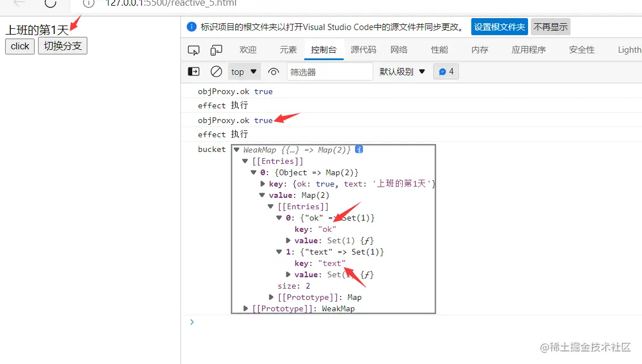
Task: Toggle the console sidebar panel icon
Action: click(x=193, y=71)
